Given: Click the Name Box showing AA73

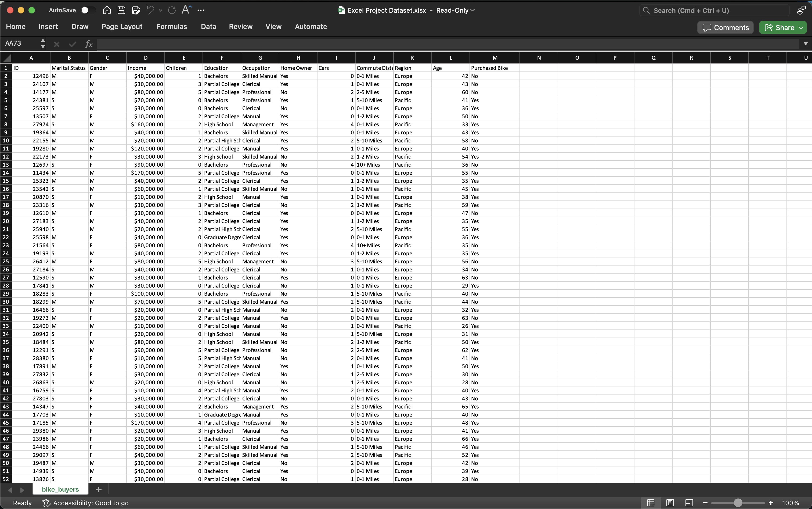Looking at the screenshot, I should pos(20,44).
